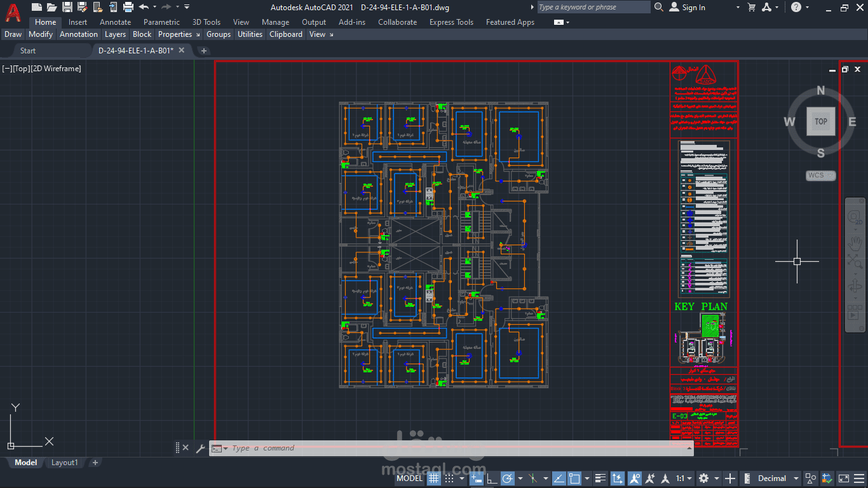Open the AutoCAD application menu logo
The height and width of the screenshot is (488, 868).
tap(13, 11)
